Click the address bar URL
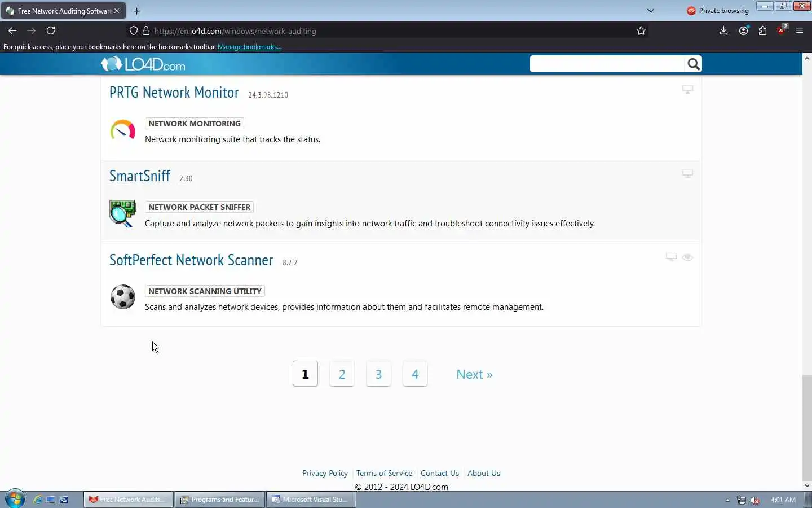The image size is (812, 508). 235,31
